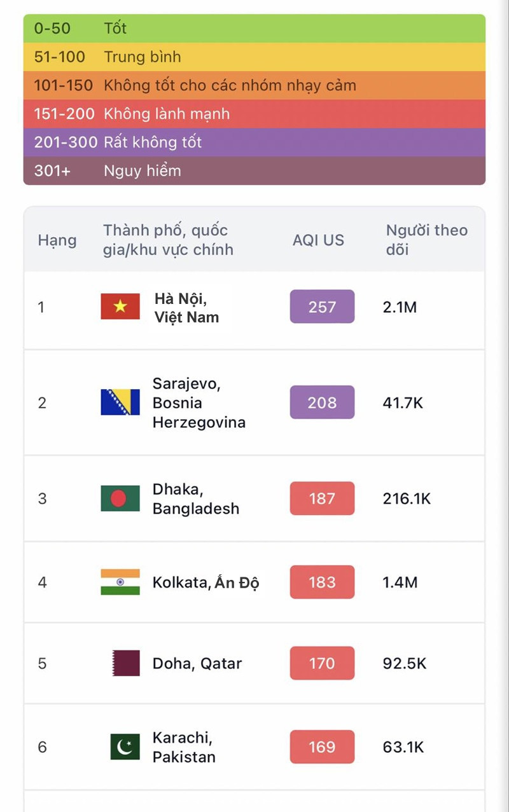Click the red 169 AQI badge
The width and height of the screenshot is (509, 812).
click(x=322, y=747)
